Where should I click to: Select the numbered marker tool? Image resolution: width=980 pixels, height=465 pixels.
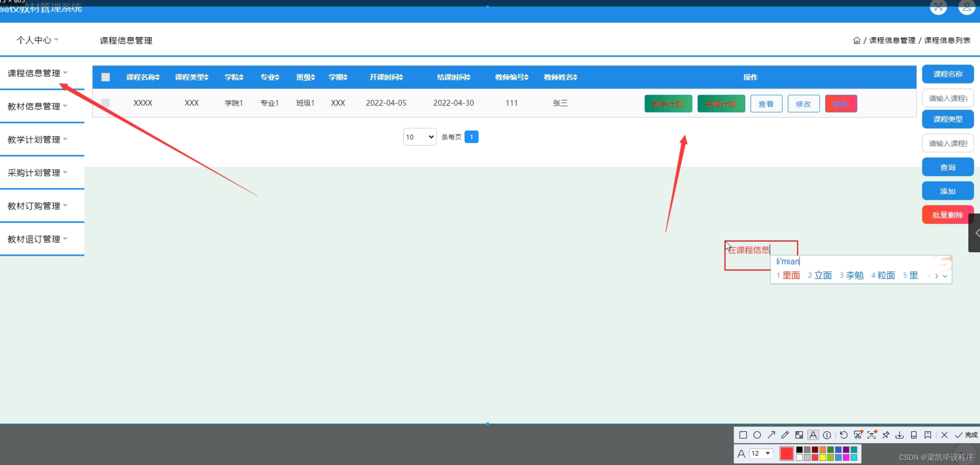coord(827,435)
